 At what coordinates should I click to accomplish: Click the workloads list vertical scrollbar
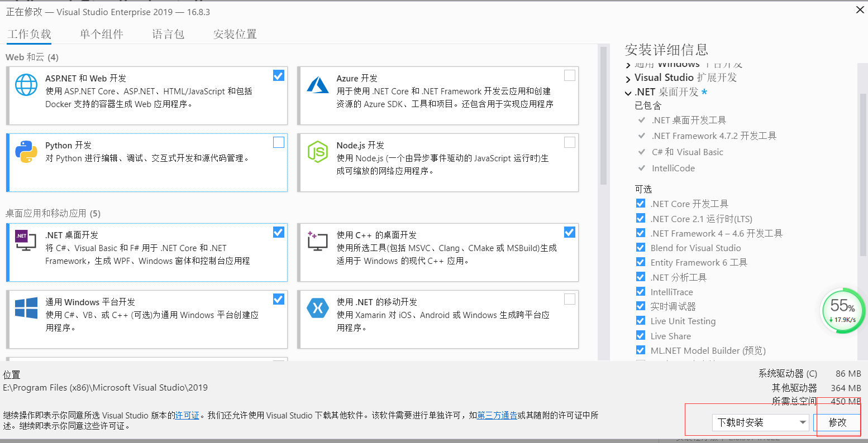(x=603, y=115)
